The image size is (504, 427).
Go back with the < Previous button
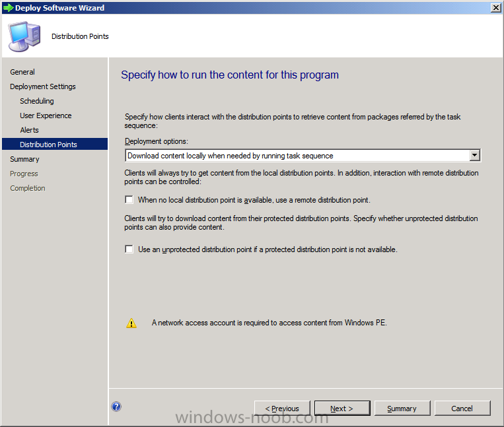coord(282,408)
